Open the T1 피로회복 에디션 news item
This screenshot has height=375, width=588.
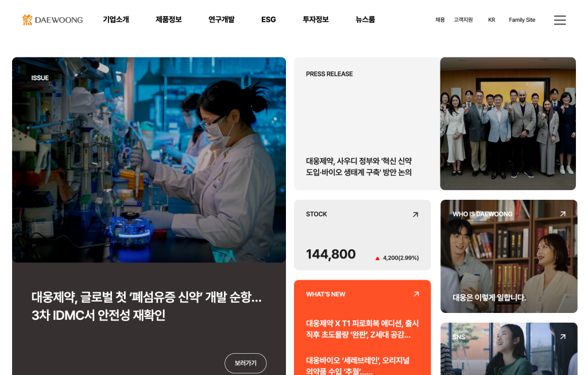(x=362, y=329)
